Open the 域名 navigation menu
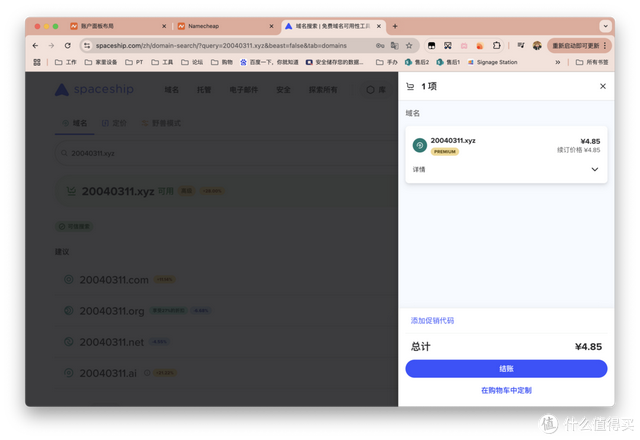Screen dimensions: 640x440 (171, 89)
